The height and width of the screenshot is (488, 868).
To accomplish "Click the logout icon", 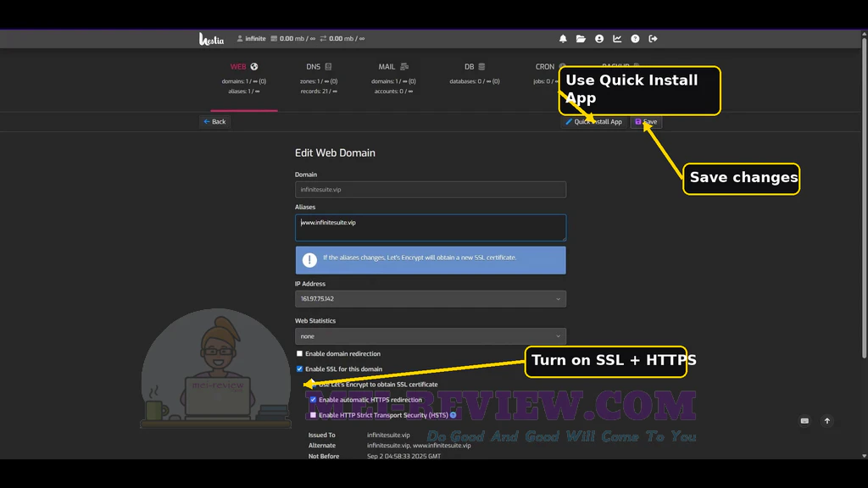I will click(654, 39).
